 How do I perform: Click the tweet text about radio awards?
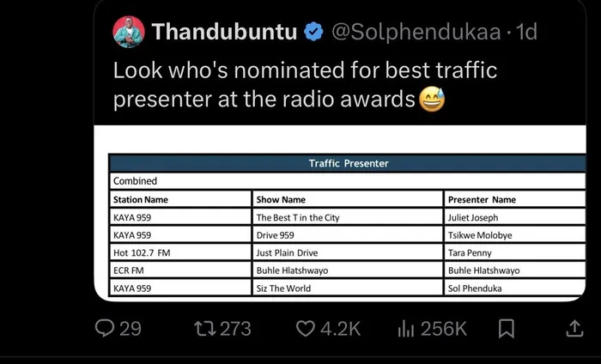[305, 84]
